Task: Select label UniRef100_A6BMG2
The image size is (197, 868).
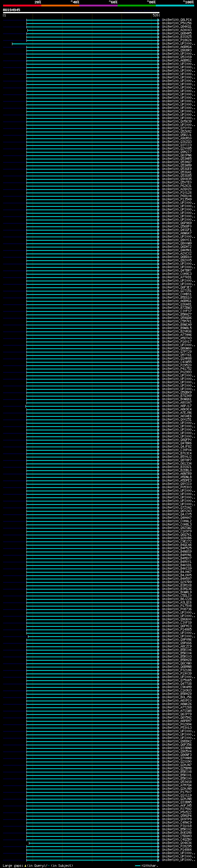Action: coord(177,60)
